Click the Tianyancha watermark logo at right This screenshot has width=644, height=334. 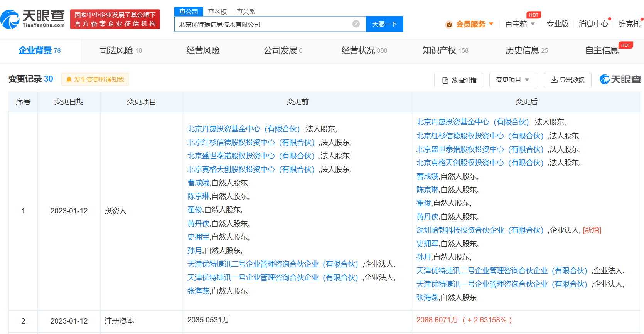coord(620,79)
